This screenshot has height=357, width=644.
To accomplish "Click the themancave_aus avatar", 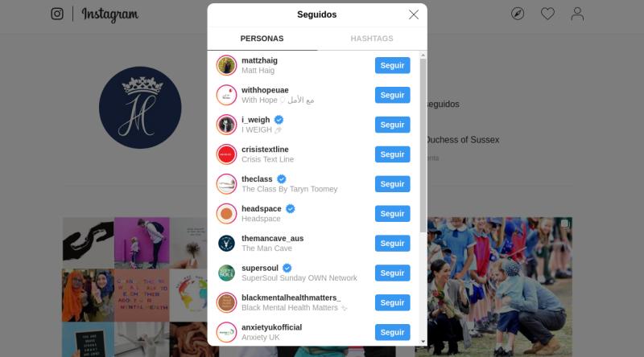I will pos(226,244).
